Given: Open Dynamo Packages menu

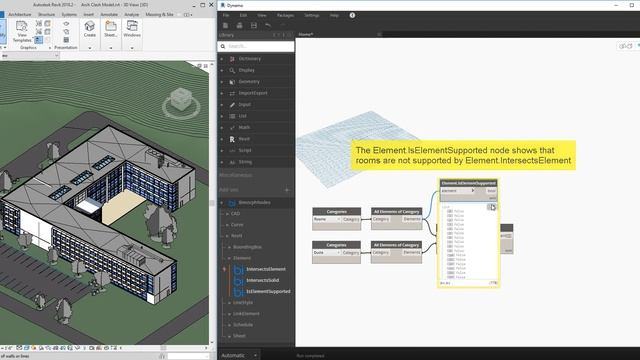Looking at the screenshot, I should (x=285, y=15).
